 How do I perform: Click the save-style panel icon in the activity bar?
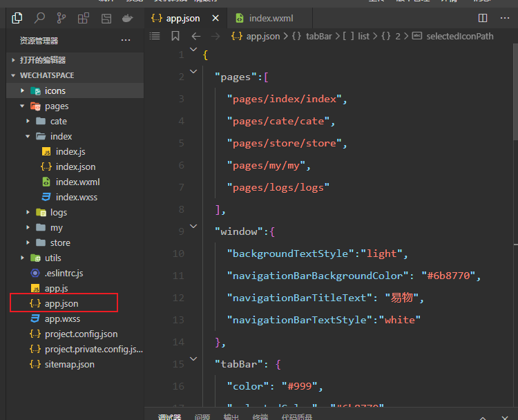(x=106, y=18)
